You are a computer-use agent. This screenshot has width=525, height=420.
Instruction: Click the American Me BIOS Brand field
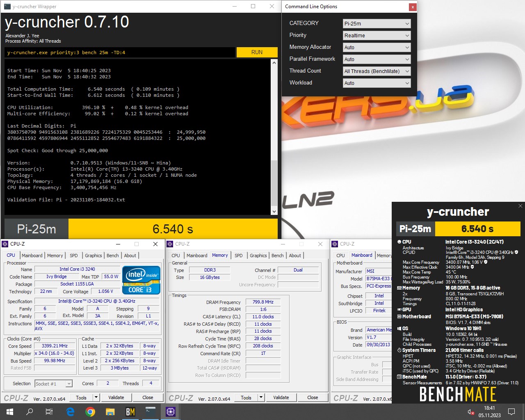pyautogui.click(x=379, y=330)
